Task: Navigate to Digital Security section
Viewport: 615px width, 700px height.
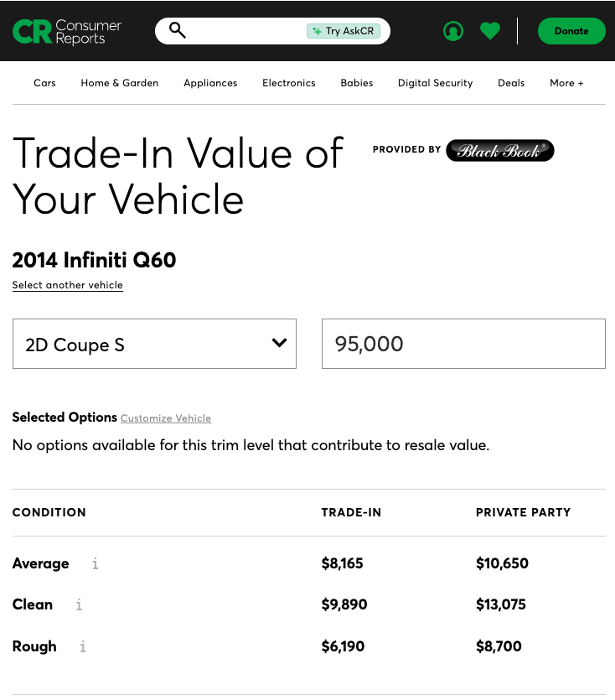Action: 435,83
